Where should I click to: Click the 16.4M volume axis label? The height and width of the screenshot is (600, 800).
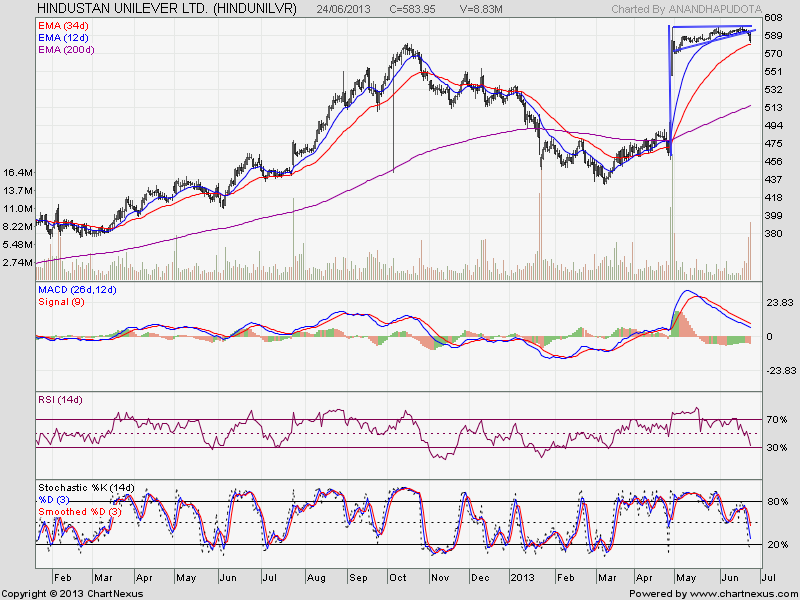point(18,172)
